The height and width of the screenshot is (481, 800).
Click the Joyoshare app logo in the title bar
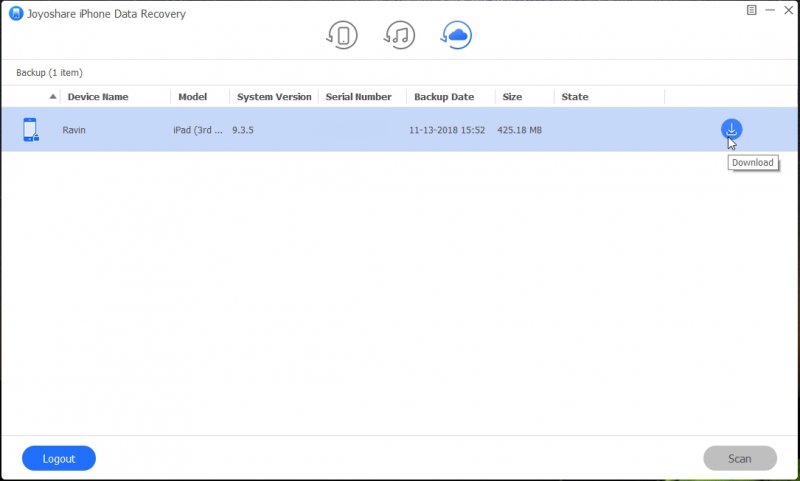point(15,14)
